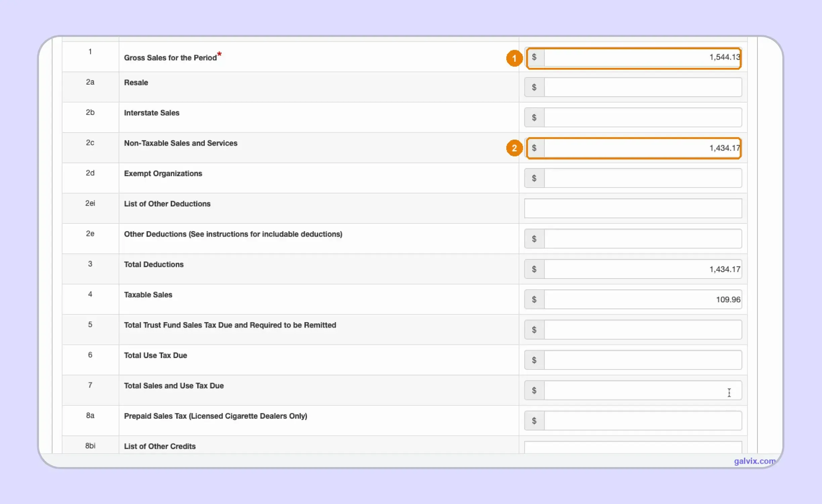Click the dollar sign beside Taxable Sales
The image size is (822, 504).
(534, 299)
